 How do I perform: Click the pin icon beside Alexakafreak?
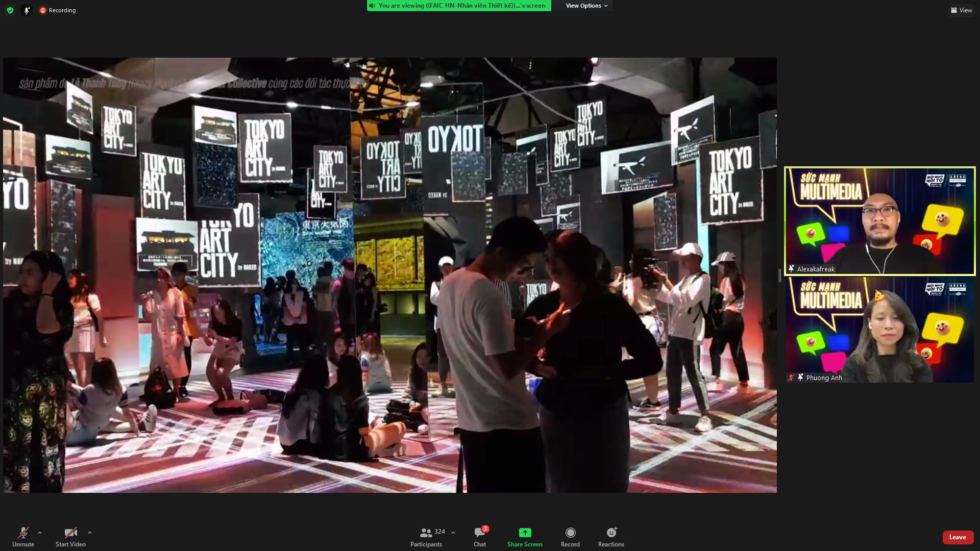(x=791, y=268)
